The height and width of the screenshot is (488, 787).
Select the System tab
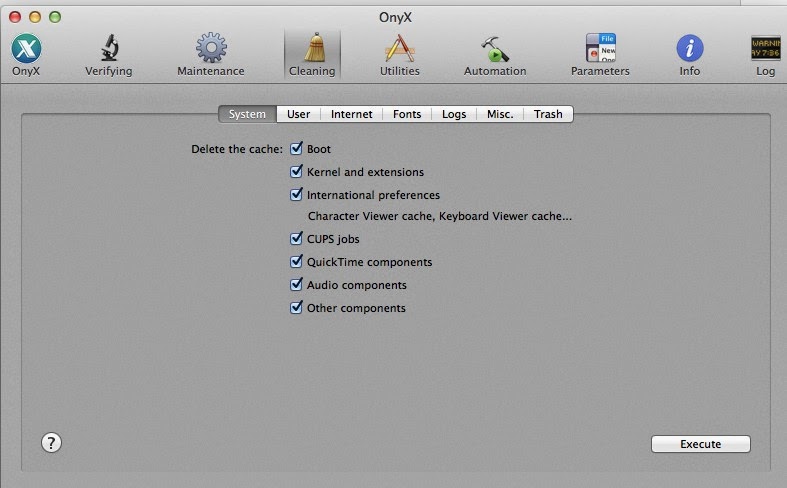[247, 114]
